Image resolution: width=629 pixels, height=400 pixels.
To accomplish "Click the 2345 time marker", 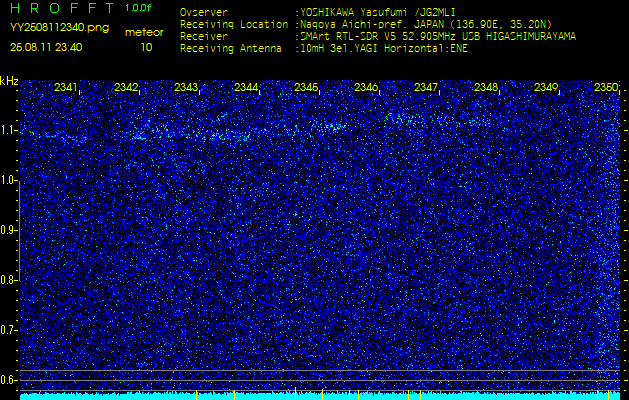I will coord(306,87).
